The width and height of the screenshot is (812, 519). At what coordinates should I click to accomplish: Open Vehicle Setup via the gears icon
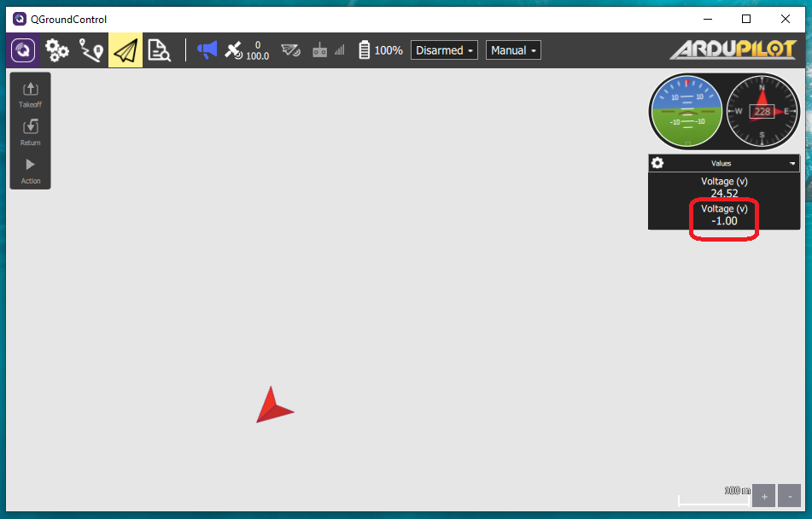tap(56, 50)
